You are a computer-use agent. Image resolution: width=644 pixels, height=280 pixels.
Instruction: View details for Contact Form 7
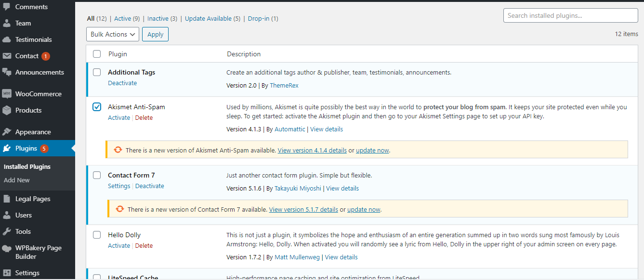pyautogui.click(x=342, y=188)
